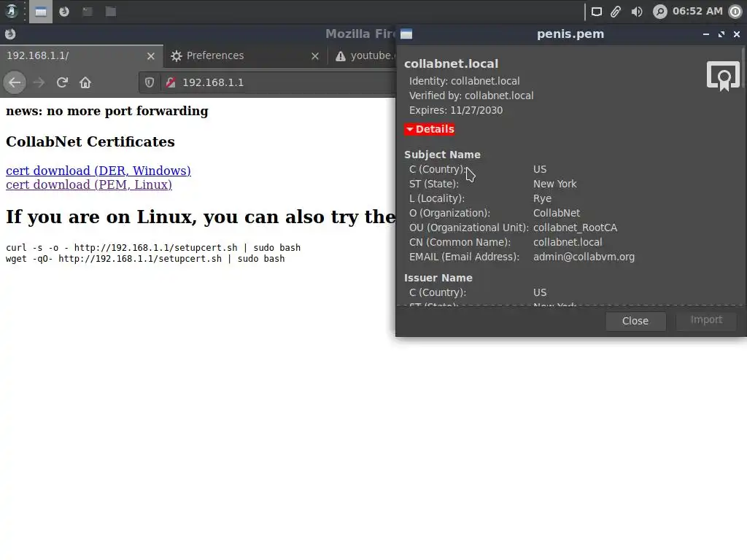Click the 192.168.1.1 address bar

[267, 83]
